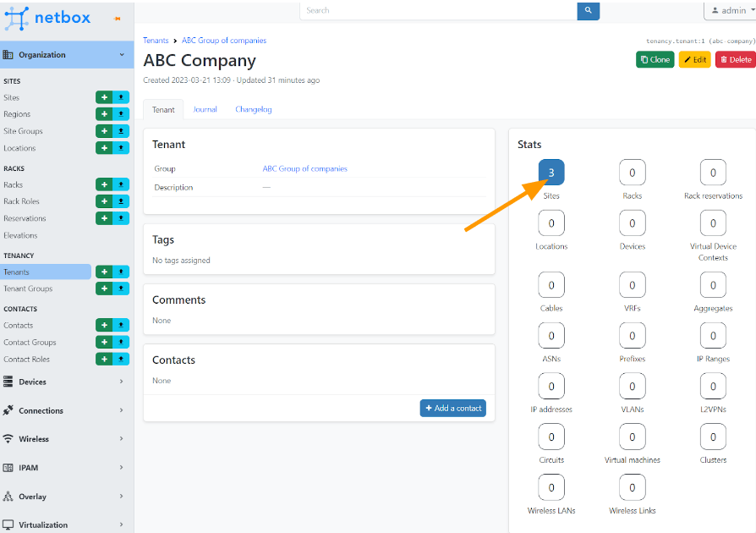Select the Tenant tab
Screen dimensions: 756x533
[x=163, y=110]
